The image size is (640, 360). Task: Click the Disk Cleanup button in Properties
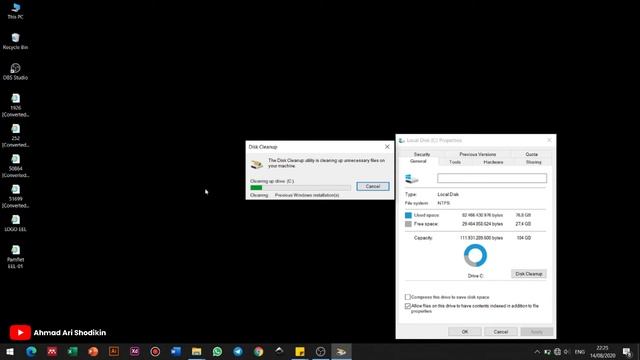pyautogui.click(x=529, y=274)
